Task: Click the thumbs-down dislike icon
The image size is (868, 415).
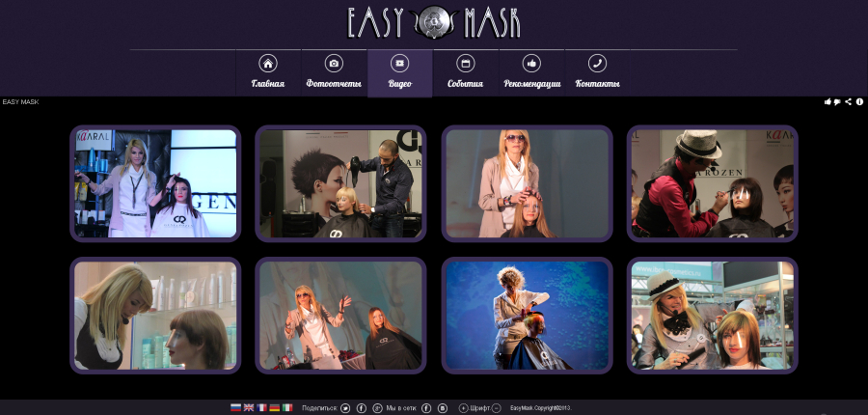Action: [x=837, y=102]
